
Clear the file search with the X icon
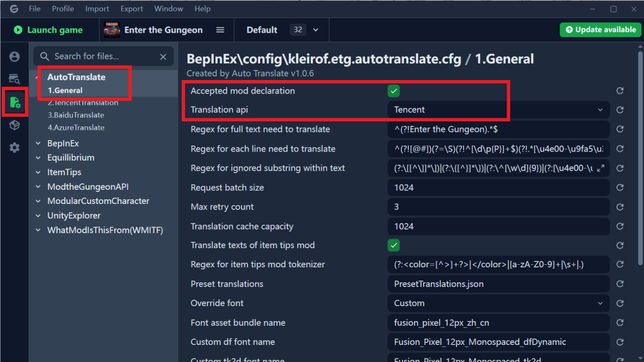[163, 57]
